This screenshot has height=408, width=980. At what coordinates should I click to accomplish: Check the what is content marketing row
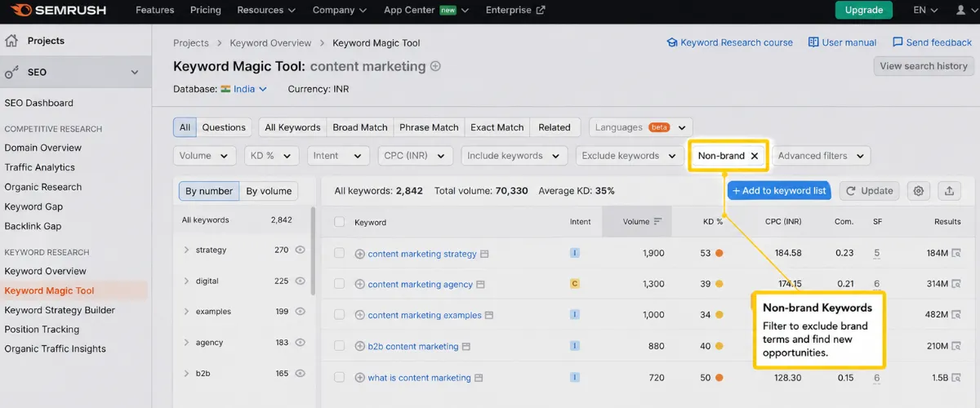[340, 378]
